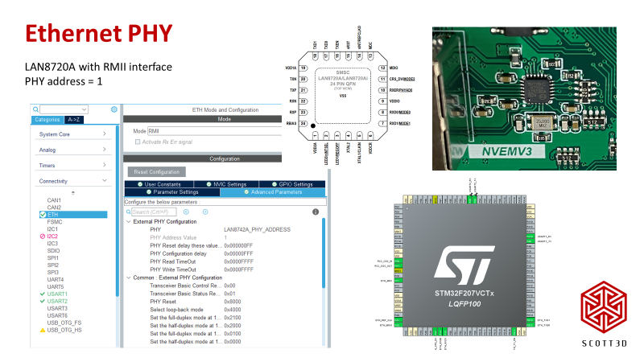644x362 pixels.
Task: Click the magnifier icon in parameter search
Action: [129, 212]
